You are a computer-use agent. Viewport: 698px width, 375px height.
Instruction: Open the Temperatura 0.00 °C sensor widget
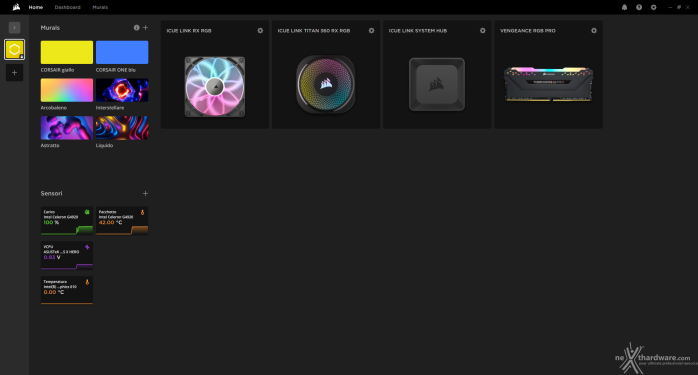(x=67, y=290)
